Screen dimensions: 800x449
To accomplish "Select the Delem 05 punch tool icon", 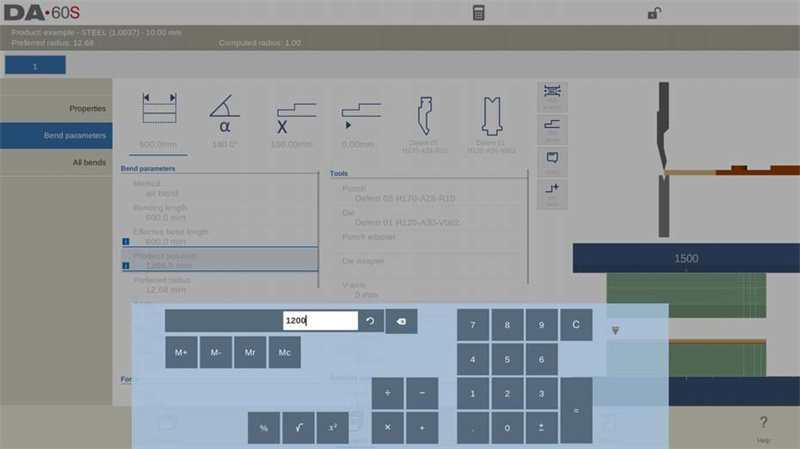I will pos(424,125).
